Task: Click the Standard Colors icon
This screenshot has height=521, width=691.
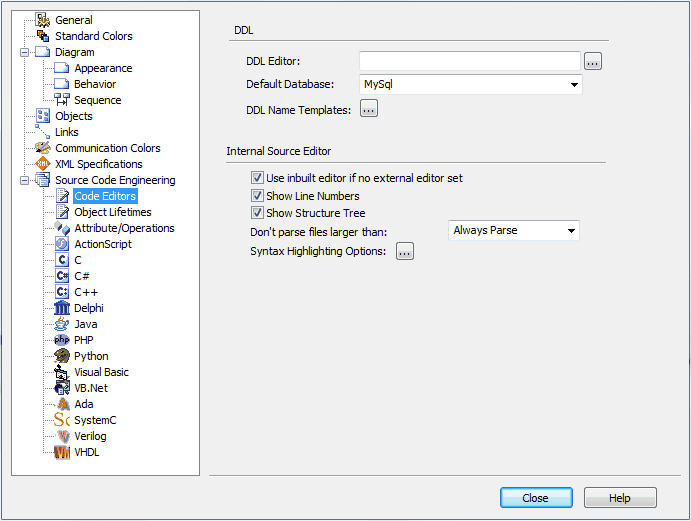Action: coord(43,36)
